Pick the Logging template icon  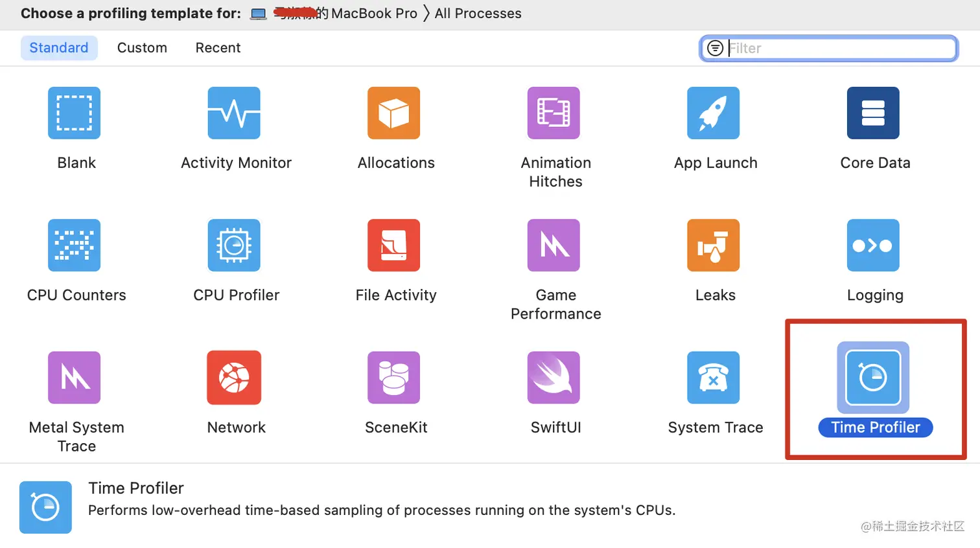[873, 245]
